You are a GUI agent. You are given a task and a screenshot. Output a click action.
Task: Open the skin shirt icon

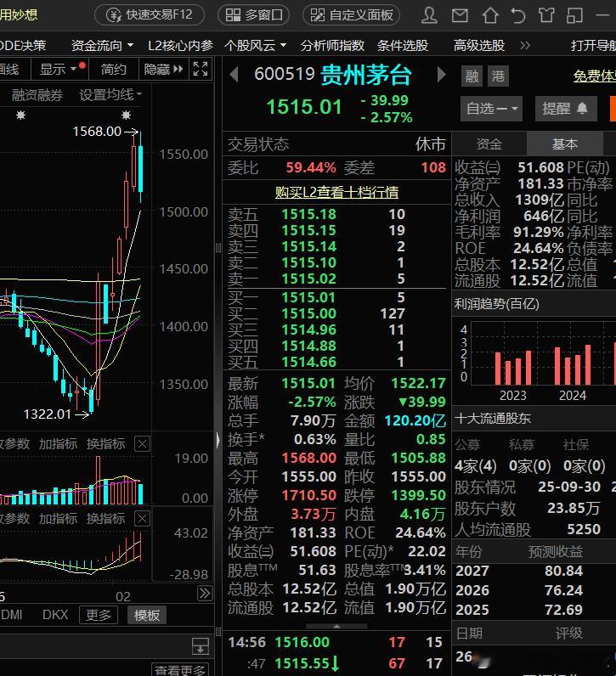[x=546, y=15]
